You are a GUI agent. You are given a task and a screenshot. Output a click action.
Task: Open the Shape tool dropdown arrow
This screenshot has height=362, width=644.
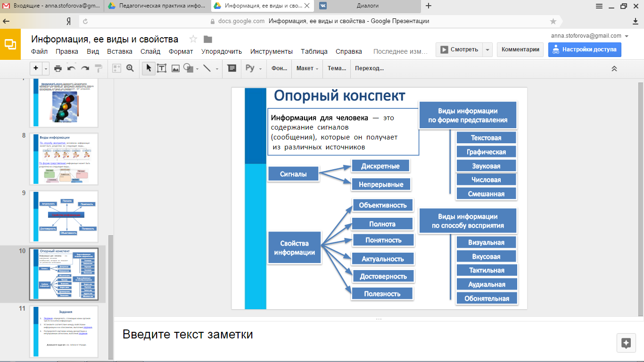point(197,69)
